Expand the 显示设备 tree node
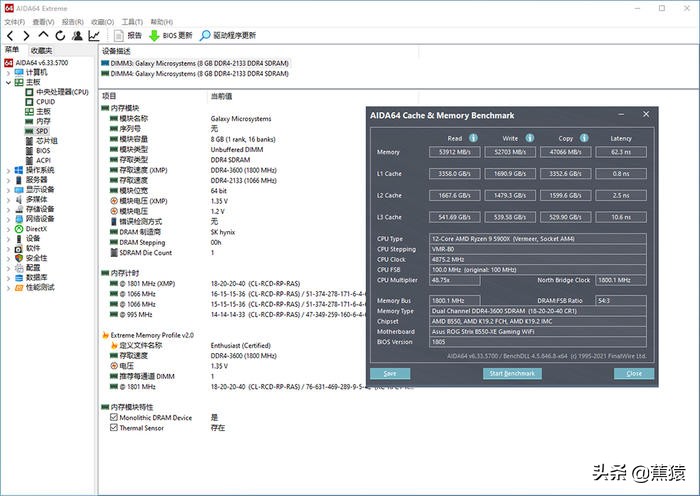700x496 pixels. [x=8, y=190]
